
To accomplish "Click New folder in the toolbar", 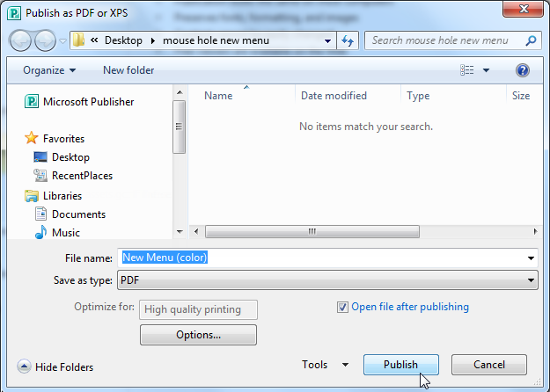I will pos(128,70).
